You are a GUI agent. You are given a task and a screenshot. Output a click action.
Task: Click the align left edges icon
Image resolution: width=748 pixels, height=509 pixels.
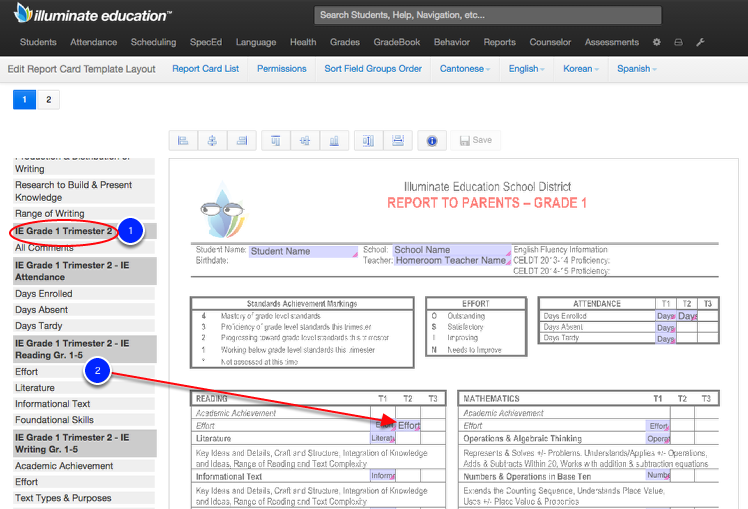(x=183, y=141)
